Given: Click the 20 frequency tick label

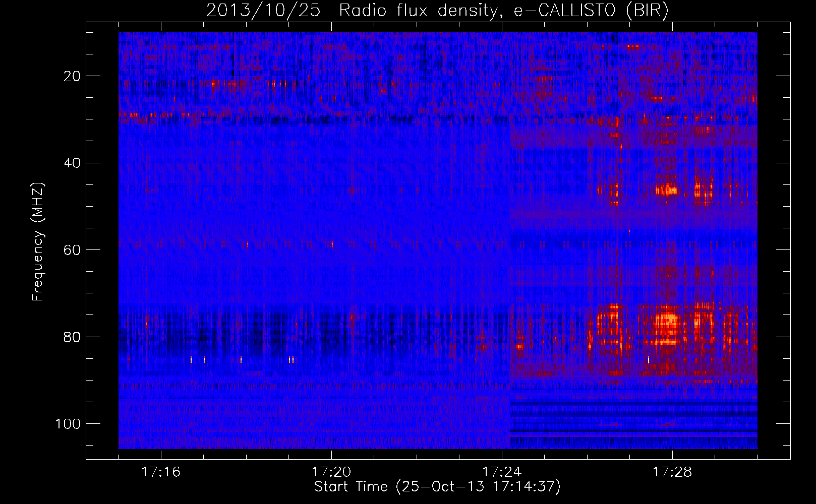Looking at the screenshot, I should [x=72, y=76].
